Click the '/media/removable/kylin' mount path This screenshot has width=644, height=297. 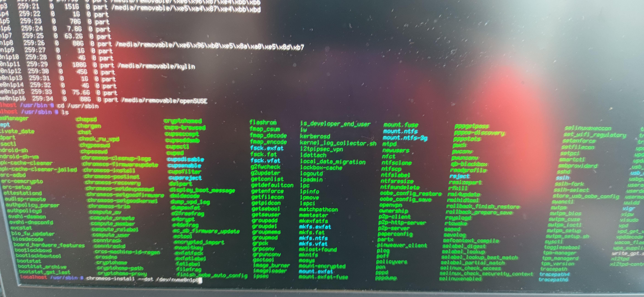pos(157,66)
